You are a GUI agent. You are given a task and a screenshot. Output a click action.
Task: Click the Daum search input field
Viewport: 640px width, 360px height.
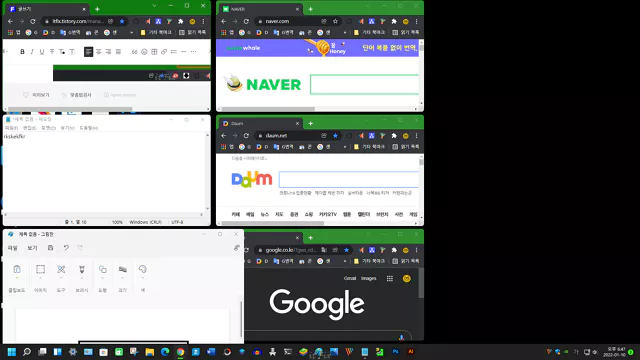(349, 180)
